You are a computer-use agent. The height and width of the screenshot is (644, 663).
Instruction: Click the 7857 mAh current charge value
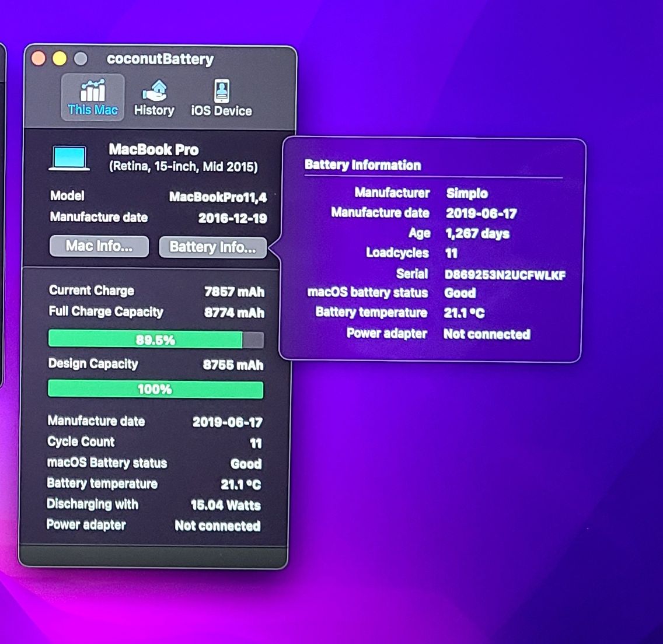tap(234, 292)
